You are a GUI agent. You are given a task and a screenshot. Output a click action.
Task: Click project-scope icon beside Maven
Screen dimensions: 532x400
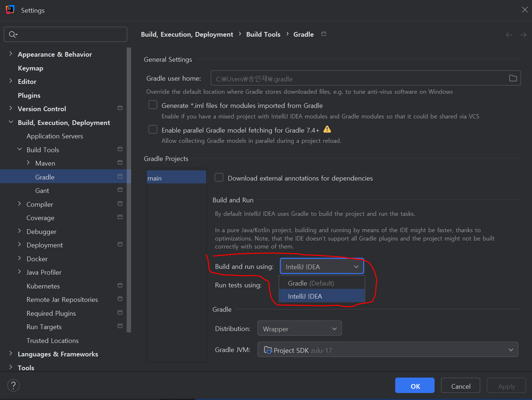tap(120, 162)
